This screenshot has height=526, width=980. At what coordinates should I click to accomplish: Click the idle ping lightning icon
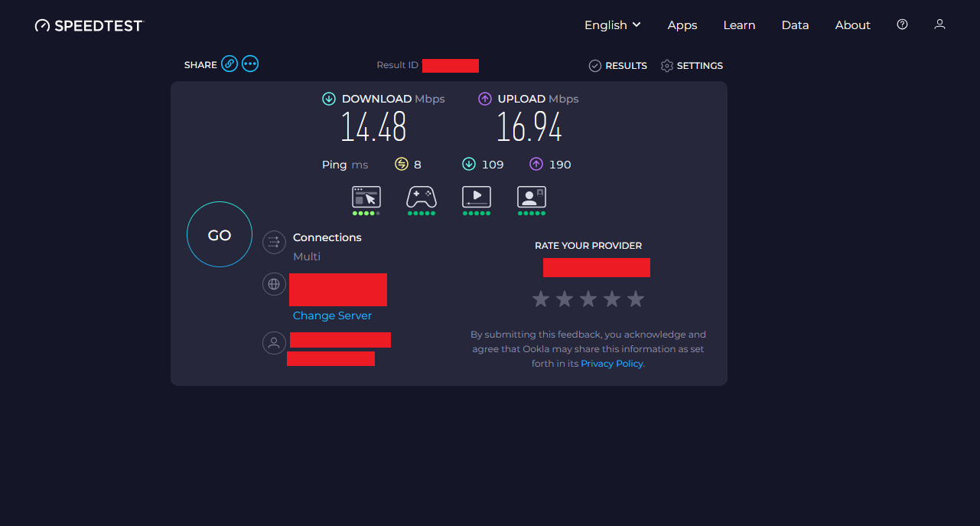[x=402, y=164]
